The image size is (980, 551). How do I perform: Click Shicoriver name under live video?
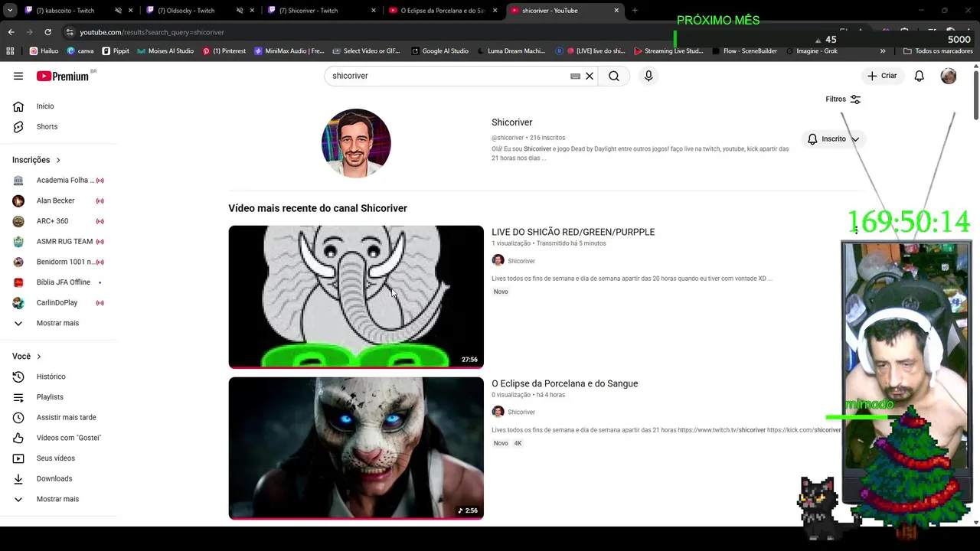[521, 261]
